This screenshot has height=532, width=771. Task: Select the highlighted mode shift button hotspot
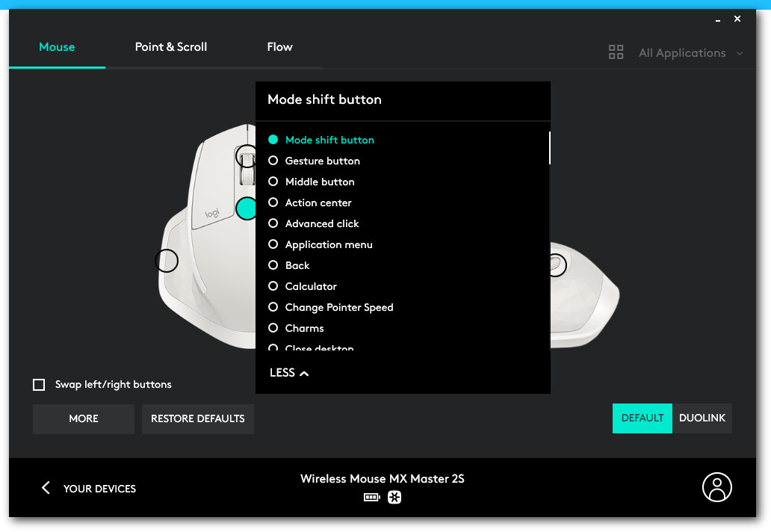pyautogui.click(x=246, y=208)
